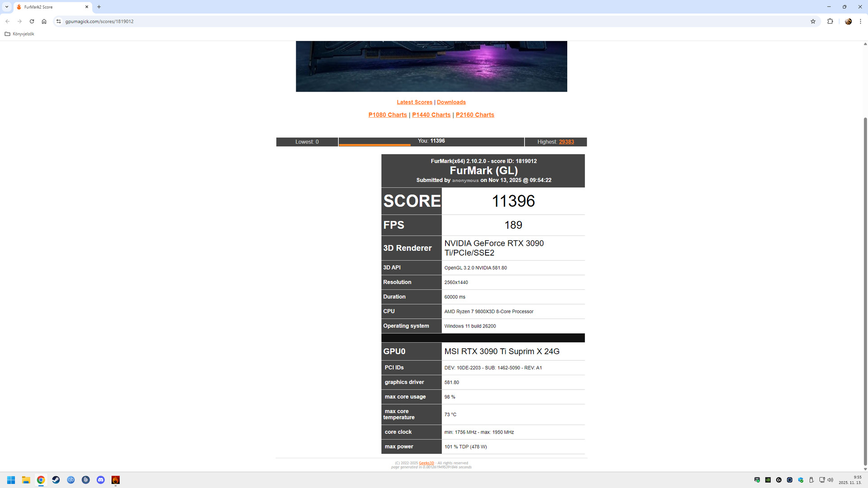The image size is (868, 488).
Task: Go to the P1440 Charts link
Action: 431,115
